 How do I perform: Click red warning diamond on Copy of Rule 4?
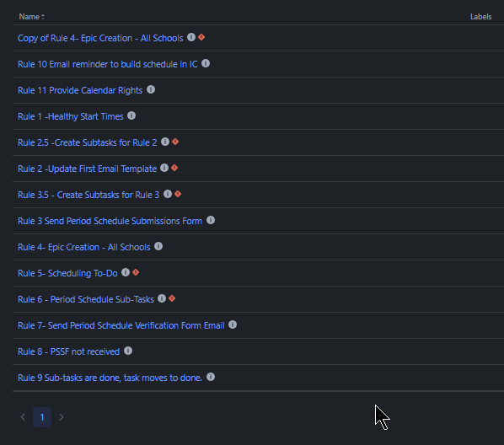(201, 37)
